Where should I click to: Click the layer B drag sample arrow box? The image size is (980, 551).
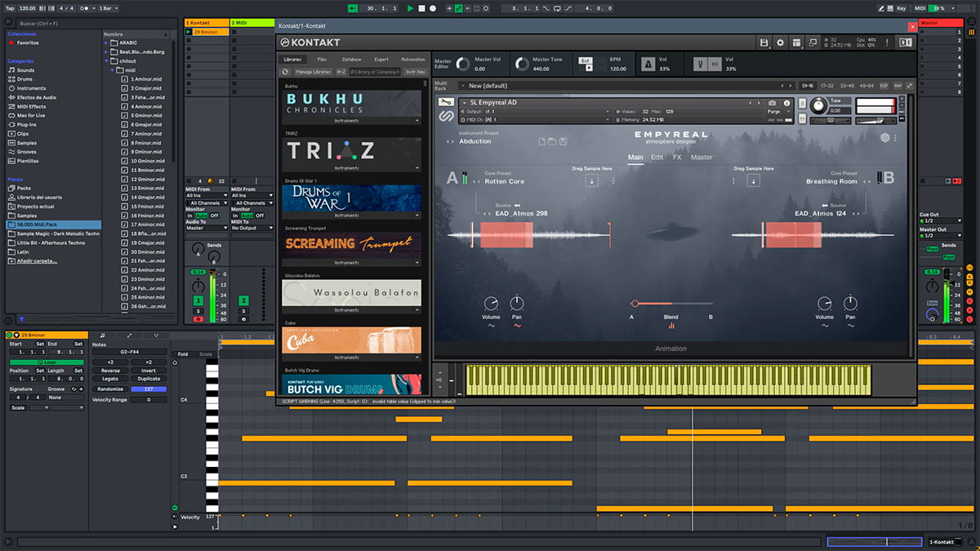(753, 180)
